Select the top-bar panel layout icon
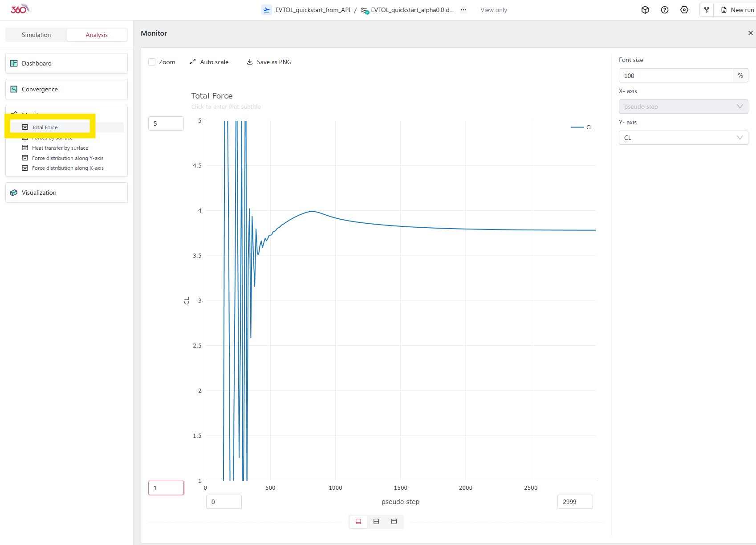 (x=394, y=521)
